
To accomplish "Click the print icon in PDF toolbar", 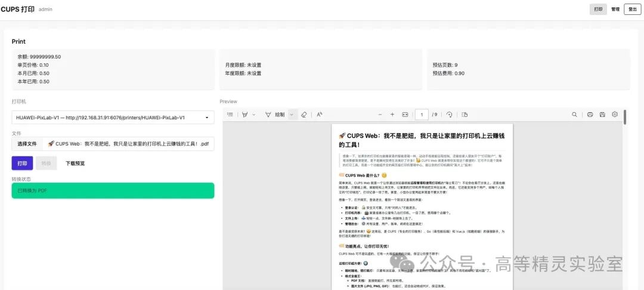I will tap(590, 115).
